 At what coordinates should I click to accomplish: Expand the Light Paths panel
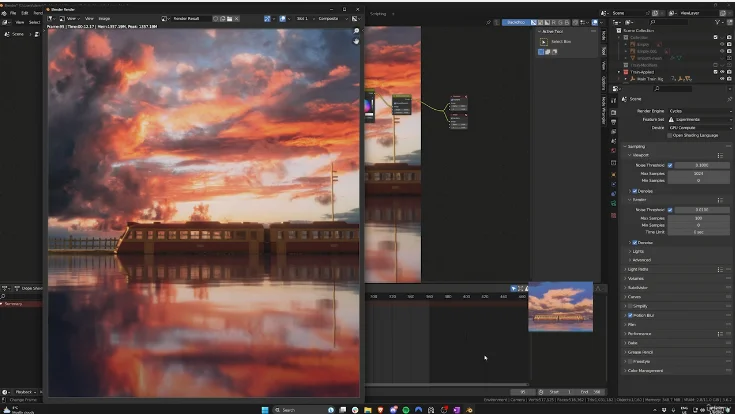click(x=638, y=269)
